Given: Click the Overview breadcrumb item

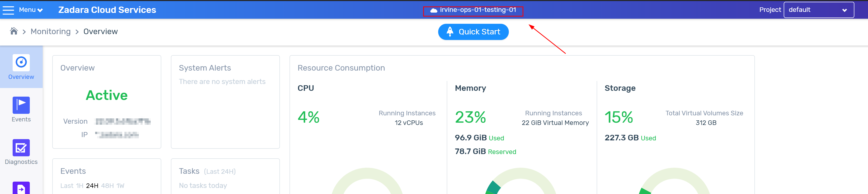Looking at the screenshot, I should tap(100, 32).
